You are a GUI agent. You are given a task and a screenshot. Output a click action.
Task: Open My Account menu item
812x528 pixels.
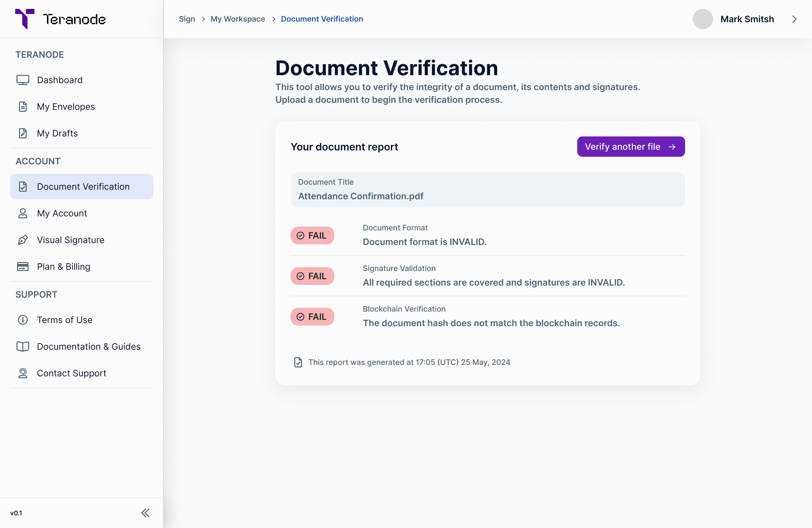coord(62,213)
